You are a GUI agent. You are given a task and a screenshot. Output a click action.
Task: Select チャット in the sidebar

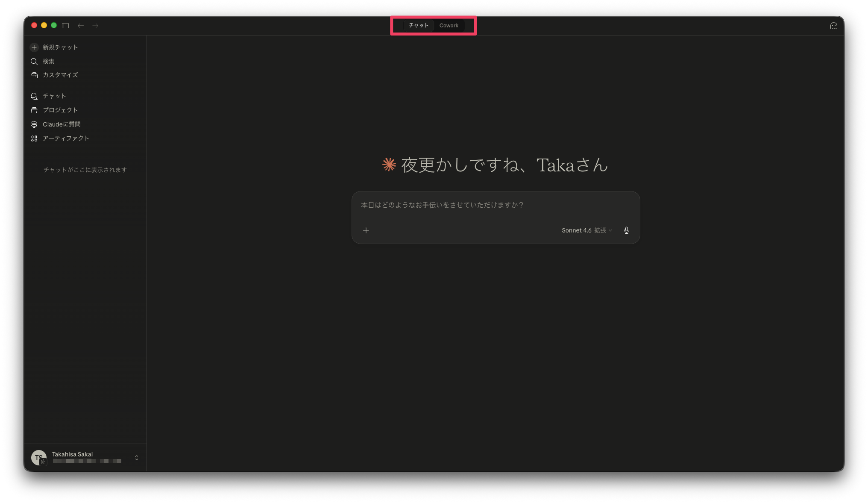tap(54, 96)
